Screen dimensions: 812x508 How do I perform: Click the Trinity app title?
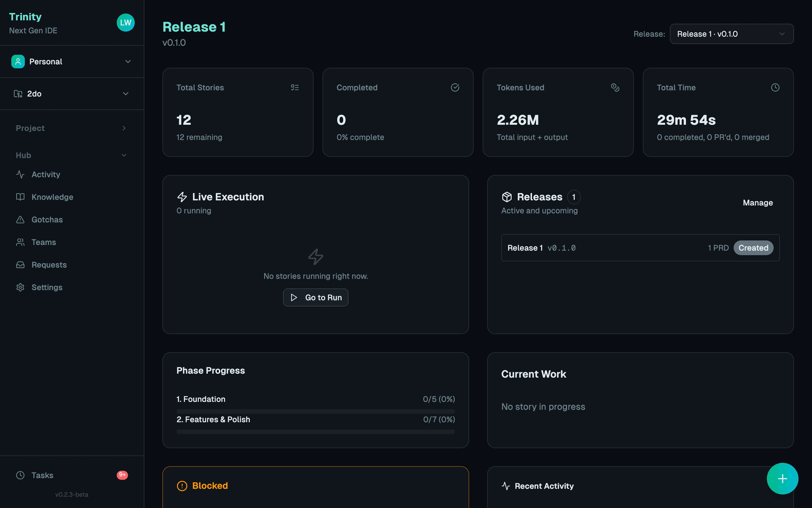pos(25,17)
